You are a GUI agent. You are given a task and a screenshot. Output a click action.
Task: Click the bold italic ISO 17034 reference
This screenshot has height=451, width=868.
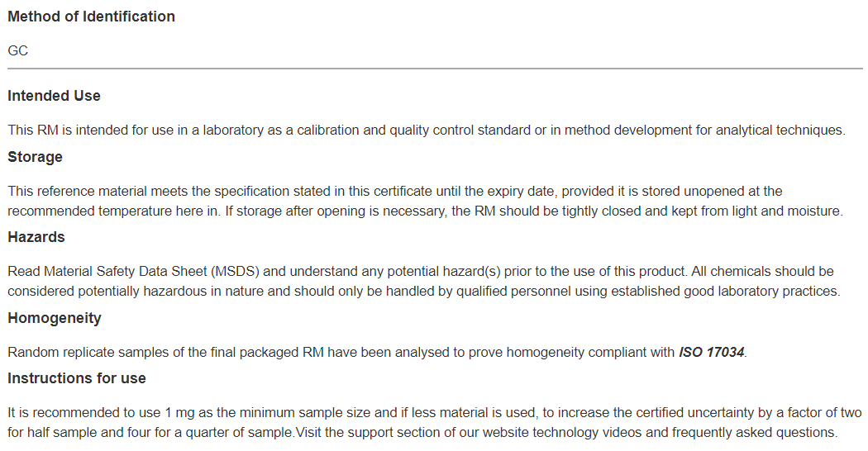[711, 353]
